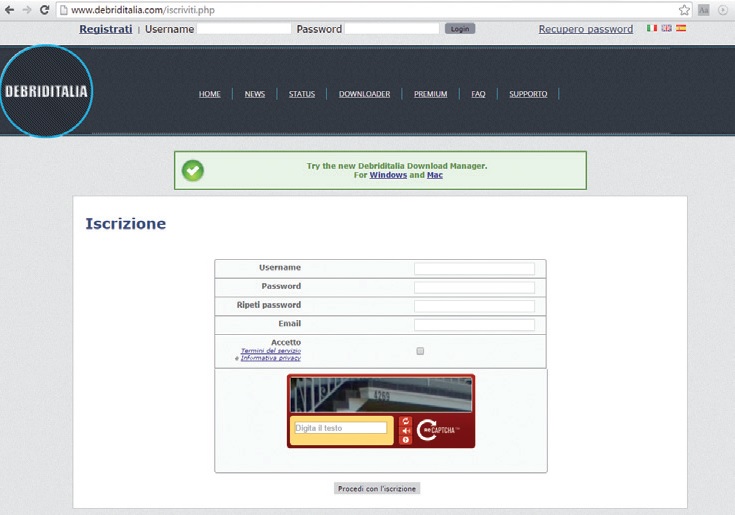Focus the top bar Password field

[x=392, y=29]
